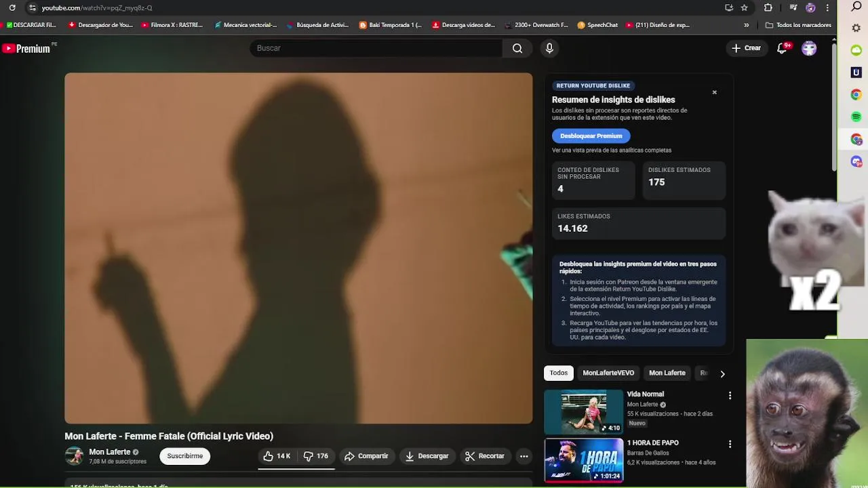
Task: Open the (211) Diseño de exp... bookmark
Action: pos(658,25)
